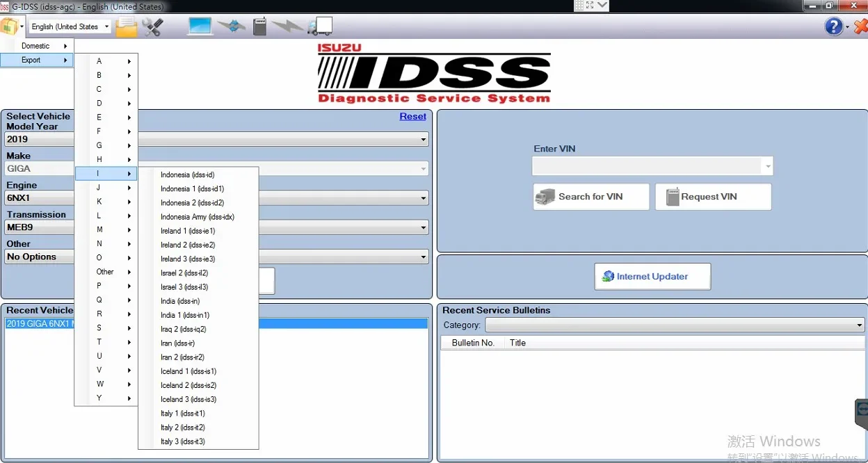Image resolution: width=868 pixels, height=463 pixels.
Task: Expand the Other No Options dropdown
Action: pyautogui.click(x=424, y=257)
